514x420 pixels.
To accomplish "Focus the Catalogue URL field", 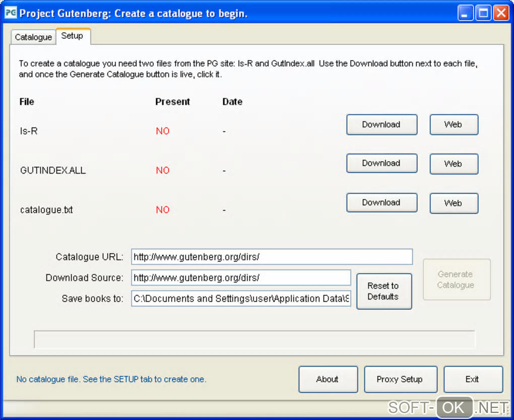I will click(272, 257).
